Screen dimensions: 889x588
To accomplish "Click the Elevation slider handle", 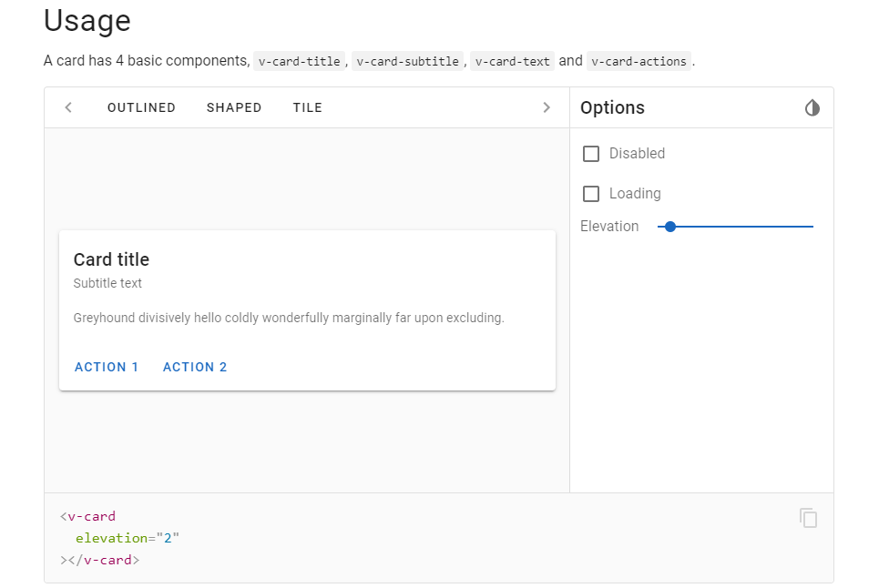I will (x=670, y=226).
